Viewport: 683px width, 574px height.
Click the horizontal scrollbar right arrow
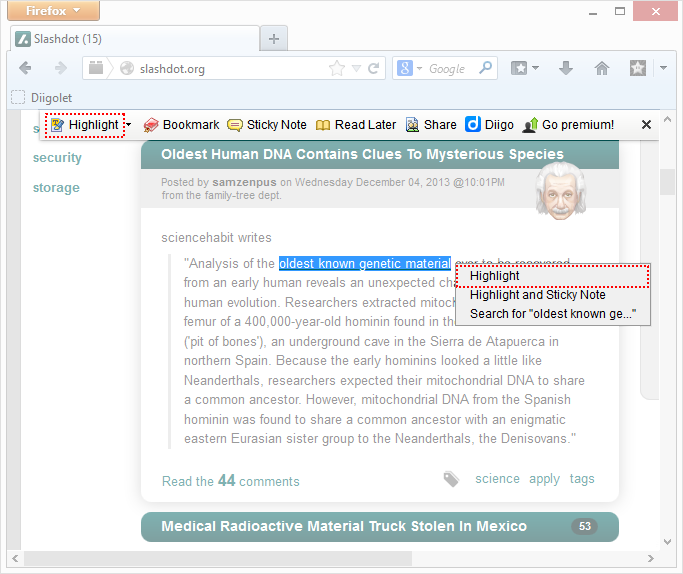click(651, 558)
